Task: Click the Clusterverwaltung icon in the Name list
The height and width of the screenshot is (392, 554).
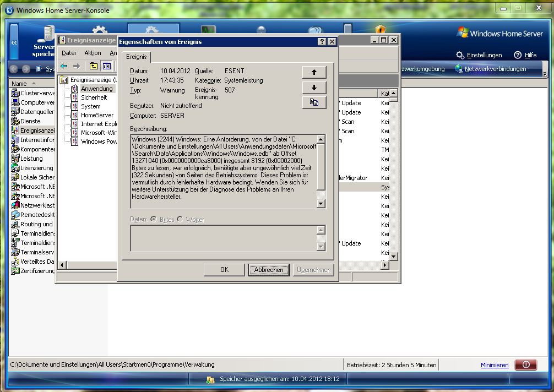Action: [15, 93]
